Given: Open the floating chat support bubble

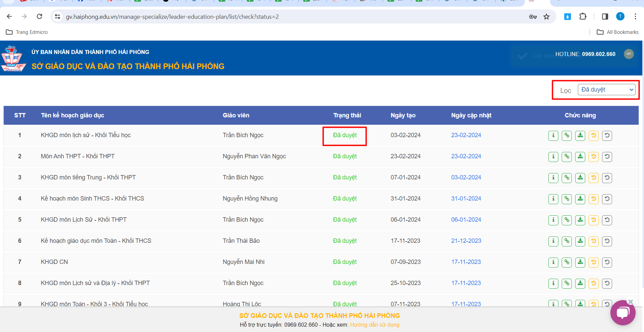Looking at the screenshot, I should tap(623, 313).
